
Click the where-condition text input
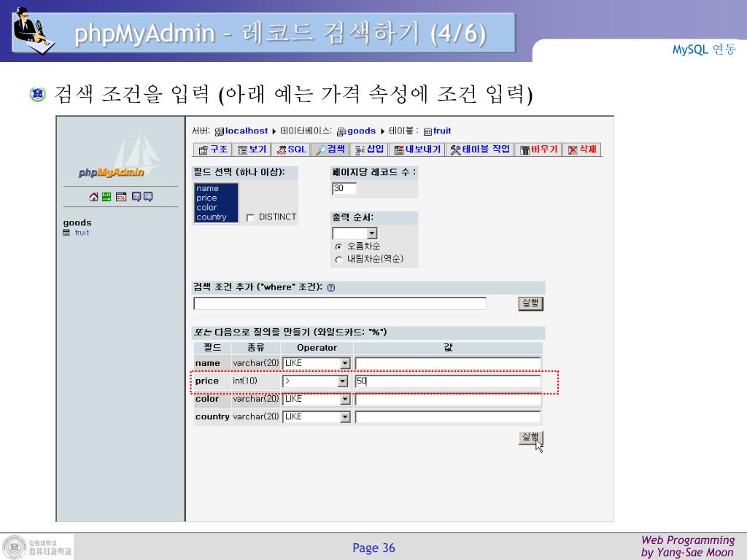tap(340, 304)
